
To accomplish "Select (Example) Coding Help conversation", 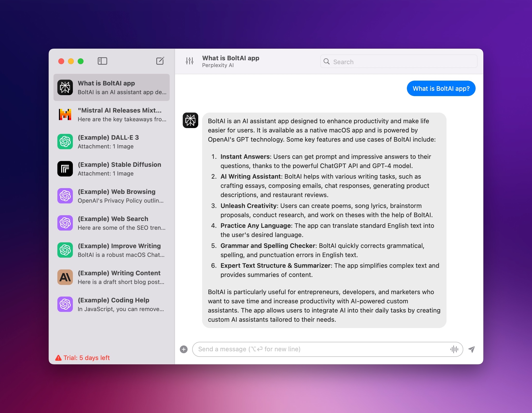I will [x=112, y=304].
